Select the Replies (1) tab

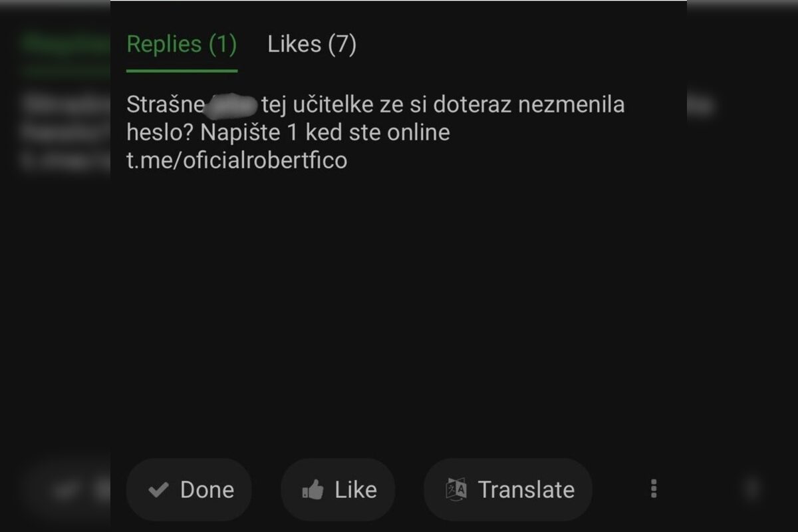click(181, 44)
